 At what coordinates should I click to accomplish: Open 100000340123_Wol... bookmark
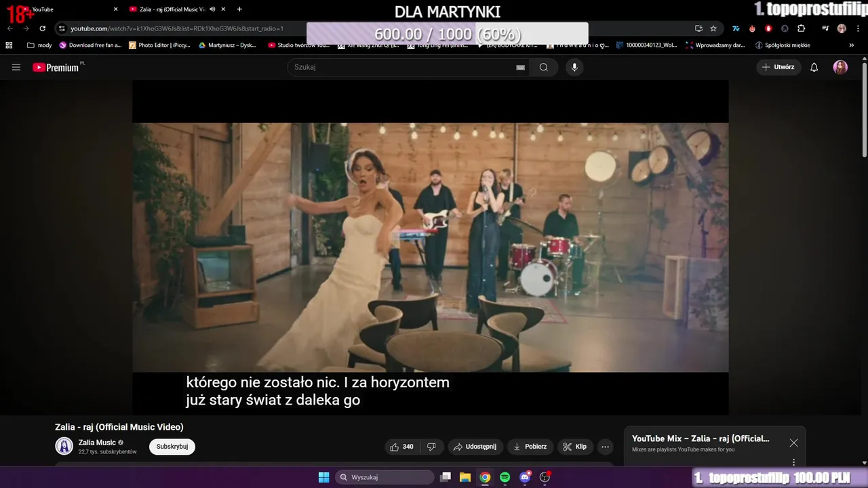click(646, 45)
